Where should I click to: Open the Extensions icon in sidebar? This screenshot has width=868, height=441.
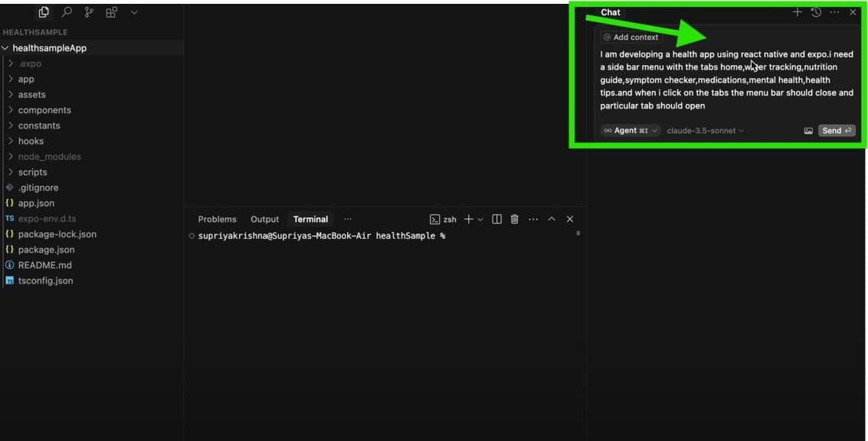[x=112, y=12]
